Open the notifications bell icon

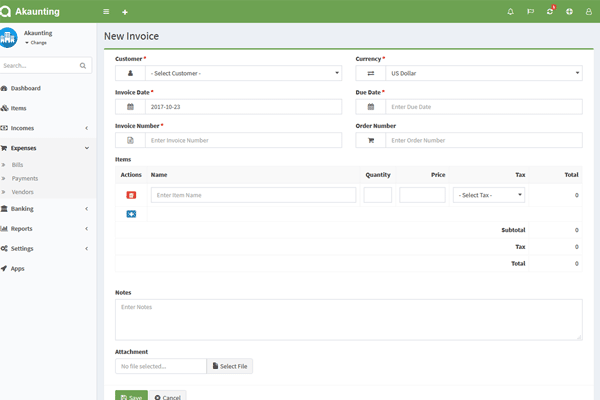coord(510,12)
